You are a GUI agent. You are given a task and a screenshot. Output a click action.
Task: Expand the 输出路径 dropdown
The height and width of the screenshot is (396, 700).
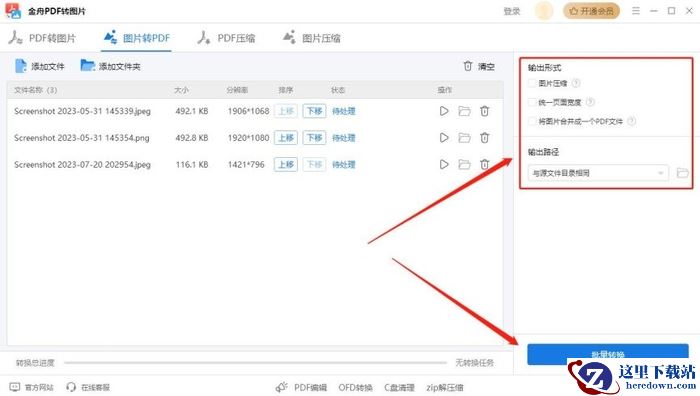[598, 173]
